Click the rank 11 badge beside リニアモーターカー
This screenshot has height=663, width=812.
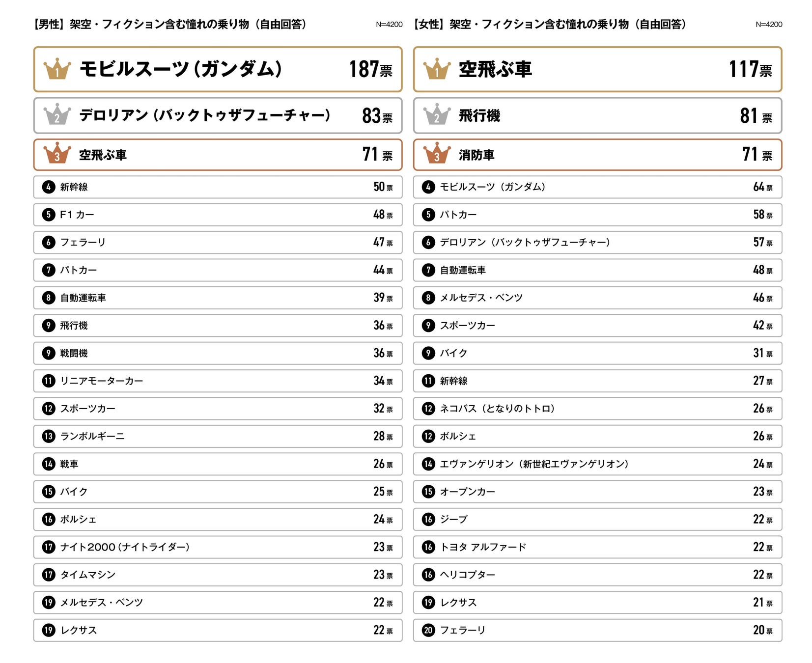pos(49,381)
